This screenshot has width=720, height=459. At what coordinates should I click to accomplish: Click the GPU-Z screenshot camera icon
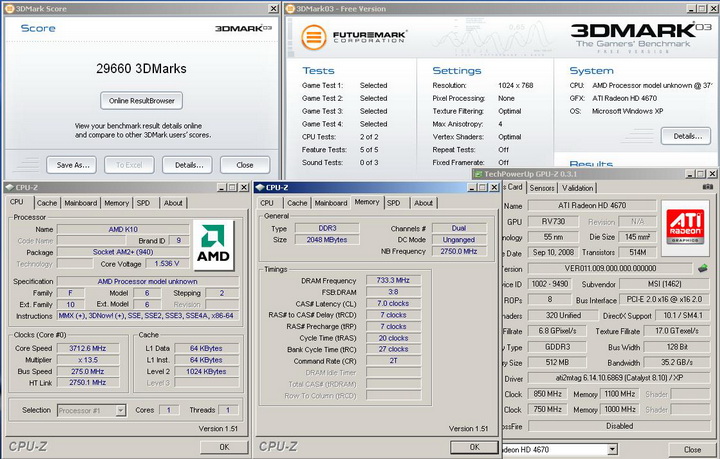(x=708, y=187)
